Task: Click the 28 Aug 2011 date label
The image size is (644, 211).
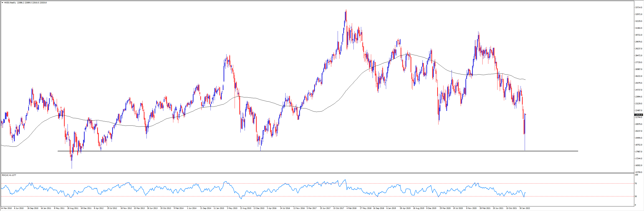Action: (73, 208)
